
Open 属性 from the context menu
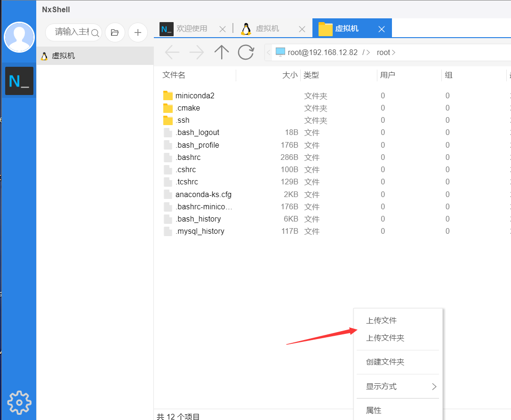click(373, 410)
